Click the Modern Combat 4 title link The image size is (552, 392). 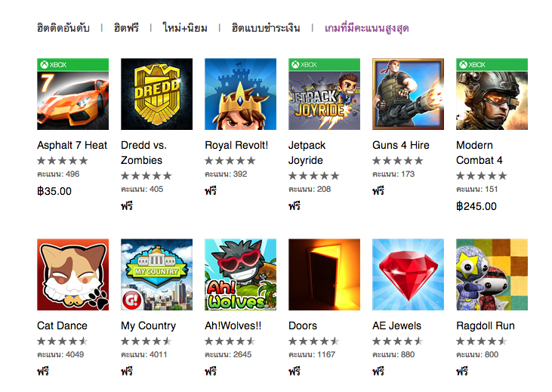(479, 153)
